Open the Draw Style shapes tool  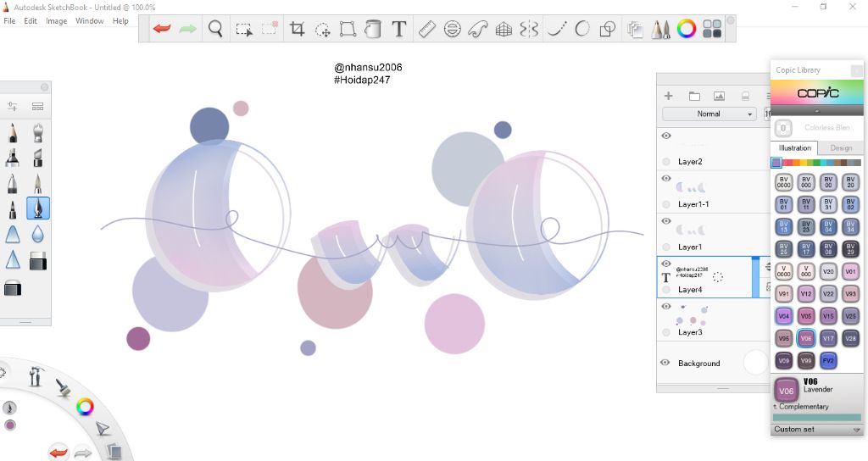pyautogui.click(x=608, y=29)
